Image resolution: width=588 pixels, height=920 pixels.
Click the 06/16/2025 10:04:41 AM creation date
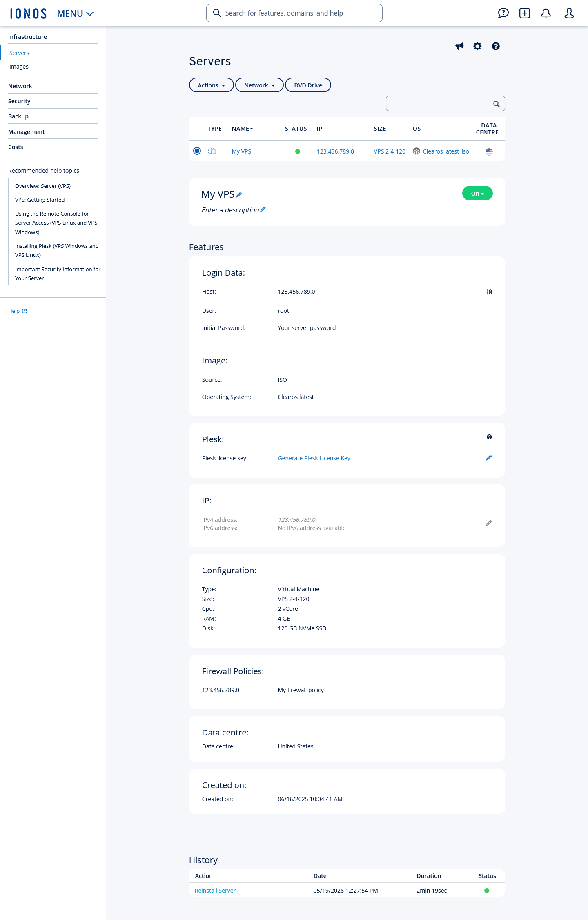(310, 799)
